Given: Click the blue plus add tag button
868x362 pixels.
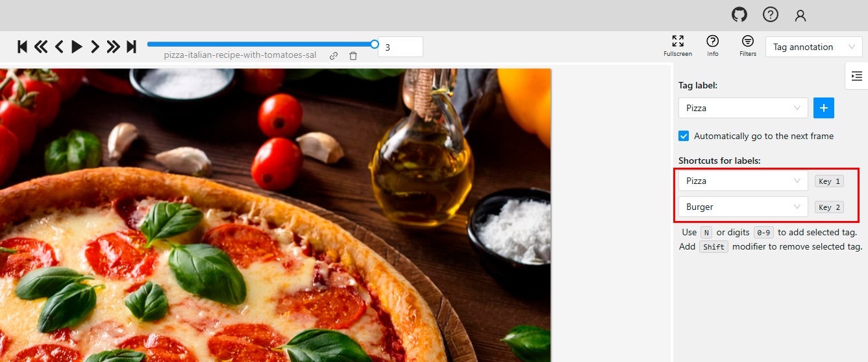Looking at the screenshot, I should 824,108.
